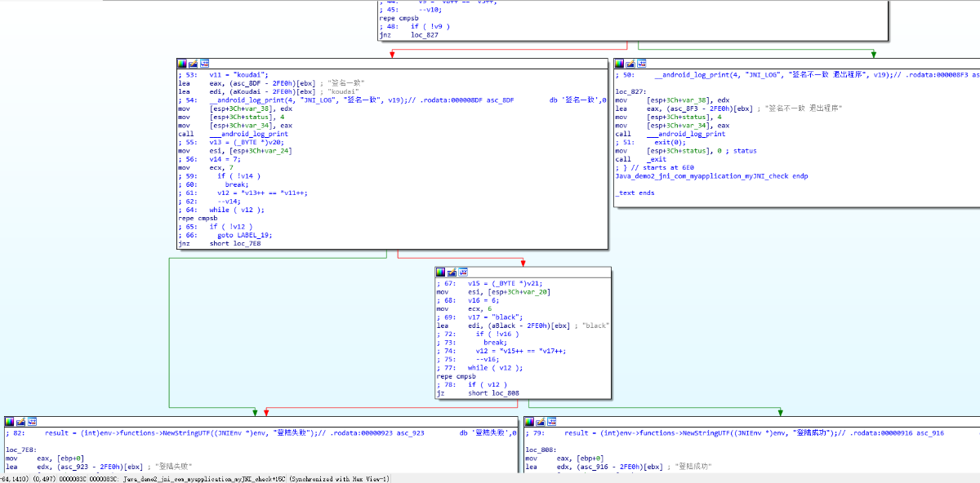The image size is (980, 483).
Task: Edit node comment icon on koudai block
Action: [x=194, y=63]
